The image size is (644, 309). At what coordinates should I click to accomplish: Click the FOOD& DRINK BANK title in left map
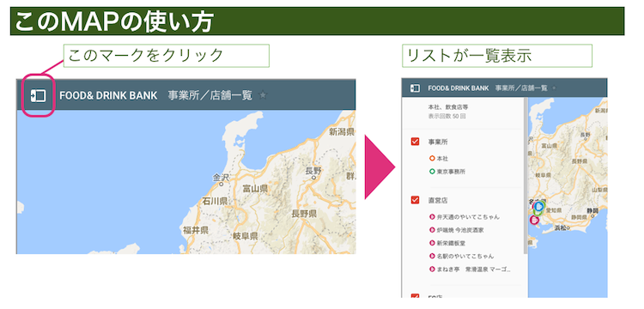[x=108, y=95]
